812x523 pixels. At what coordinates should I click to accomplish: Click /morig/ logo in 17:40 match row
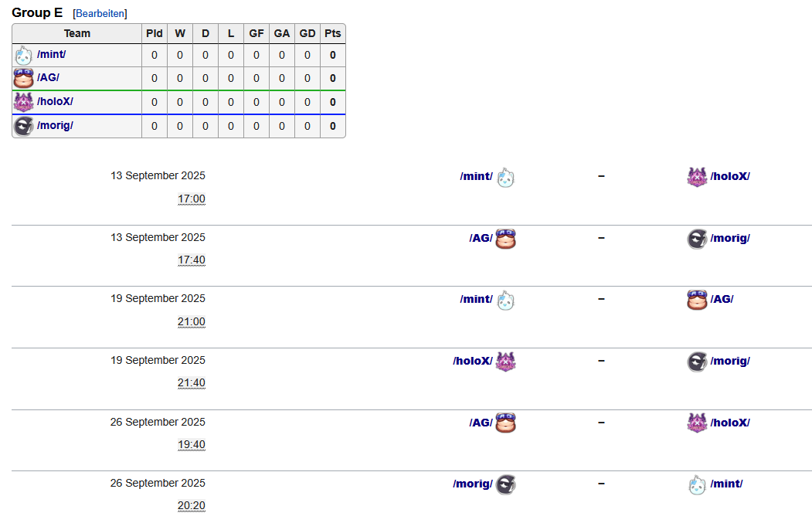[697, 239]
